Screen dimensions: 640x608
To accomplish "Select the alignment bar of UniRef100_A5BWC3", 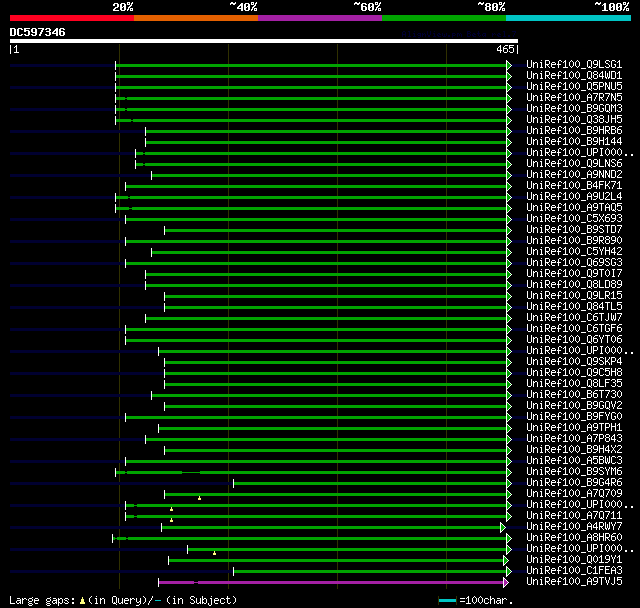I will 316,462.
